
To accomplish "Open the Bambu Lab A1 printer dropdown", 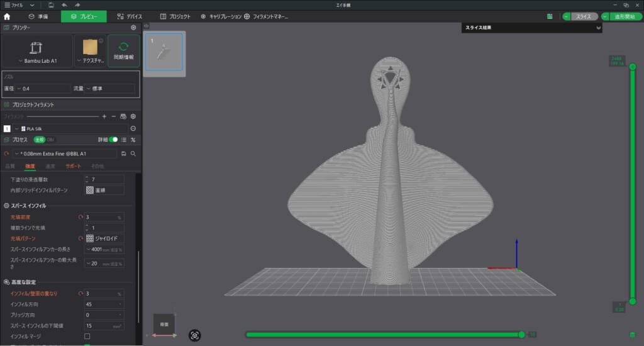I will 37,51.
